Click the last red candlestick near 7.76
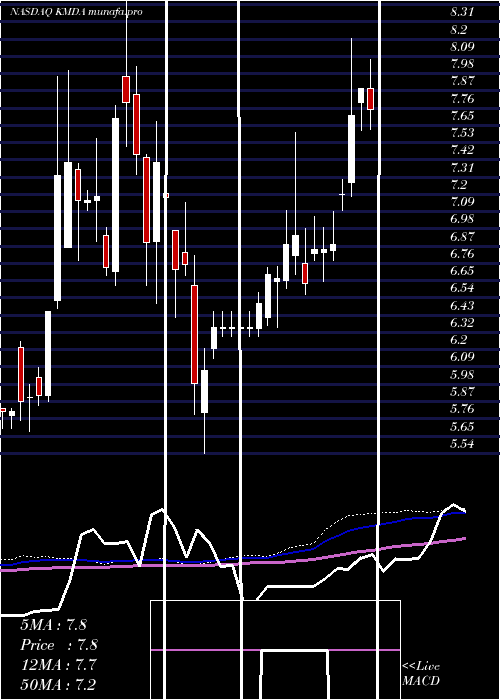The image size is (500, 700). pos(370,99)
